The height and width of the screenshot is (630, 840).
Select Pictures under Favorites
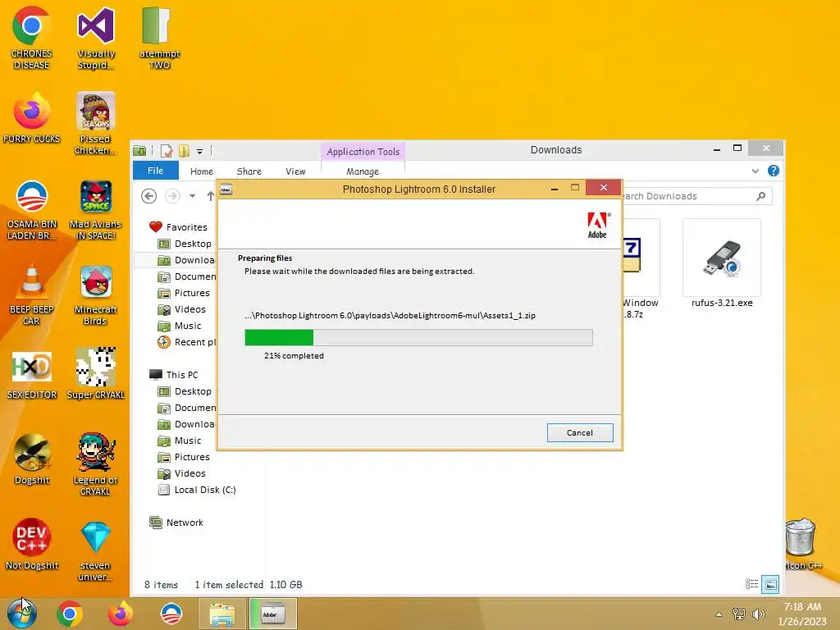pyautogui.click(x=184, y=293)
